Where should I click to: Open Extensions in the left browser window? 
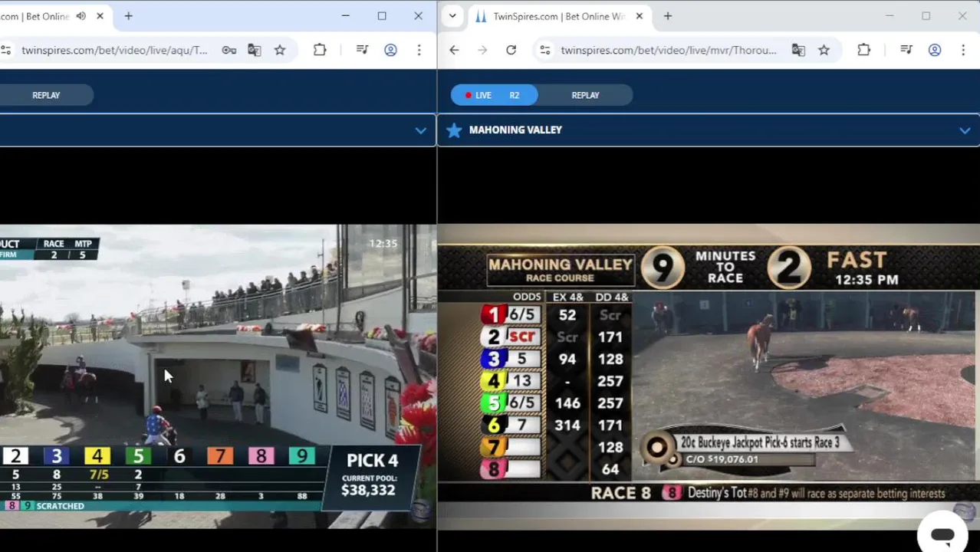(320, 50)
